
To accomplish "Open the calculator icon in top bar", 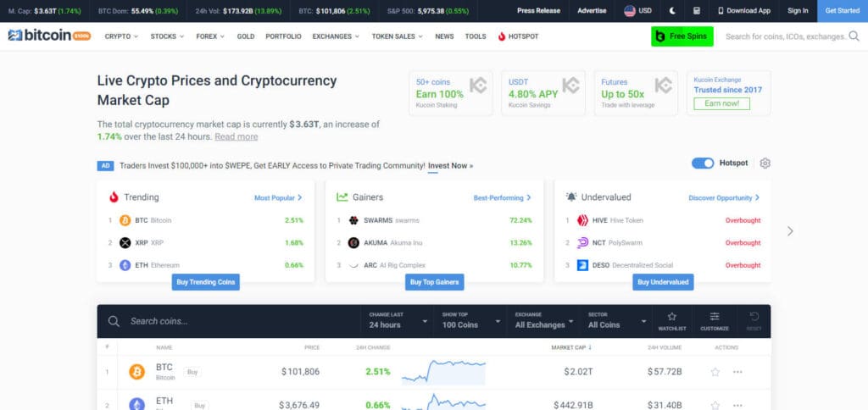I will [697, 10].
